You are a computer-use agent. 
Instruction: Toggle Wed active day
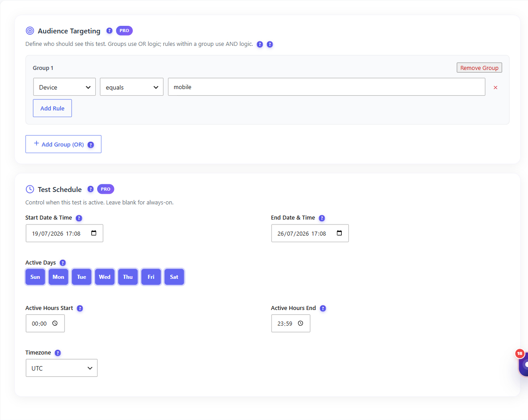(x=104, y=277)
